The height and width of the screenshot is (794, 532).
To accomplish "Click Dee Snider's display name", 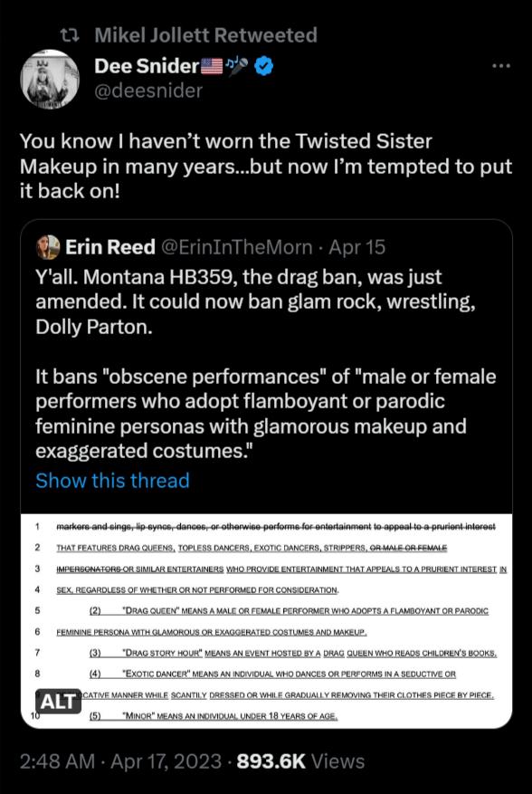I will pyautogui.click(x=145, y=65).
